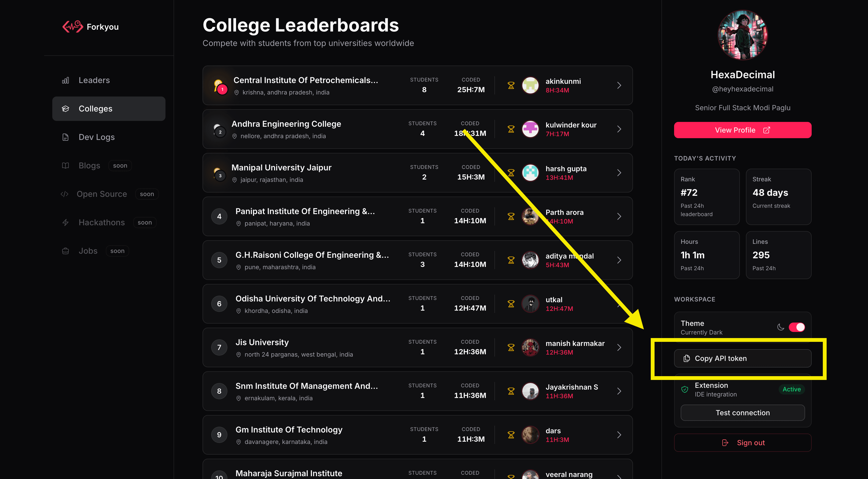The width and height of the screenshot is (868, 479).
Task: Click the Test connection button
Action: 742,413
